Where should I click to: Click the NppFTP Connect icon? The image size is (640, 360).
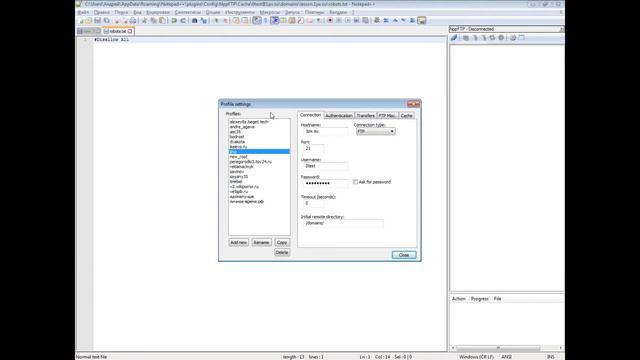click(x=454, y=38)
